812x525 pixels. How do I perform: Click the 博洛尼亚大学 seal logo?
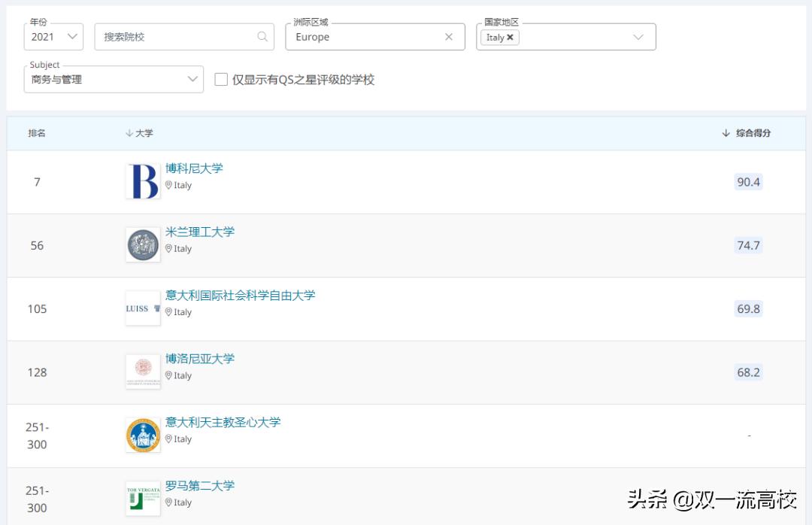(x=142, y=370)
